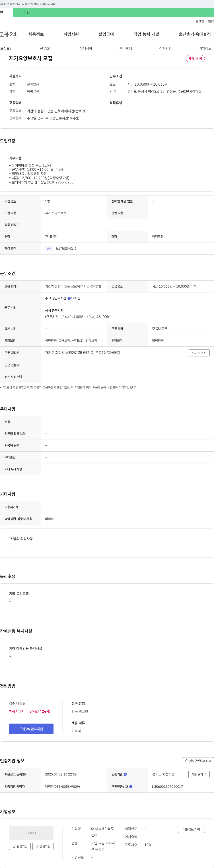
Task: Select 퇴직연금 value in 퇴직급여 row
Action: coord(158,341)
